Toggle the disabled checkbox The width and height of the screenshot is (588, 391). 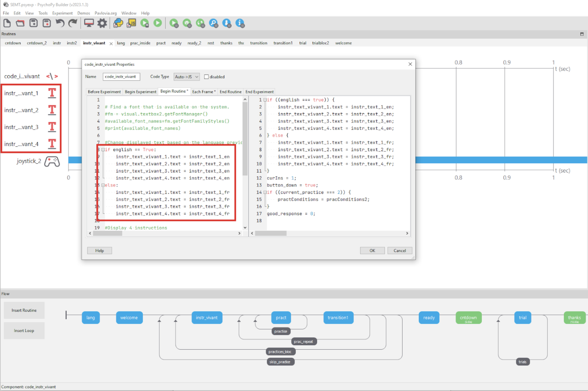206,77
